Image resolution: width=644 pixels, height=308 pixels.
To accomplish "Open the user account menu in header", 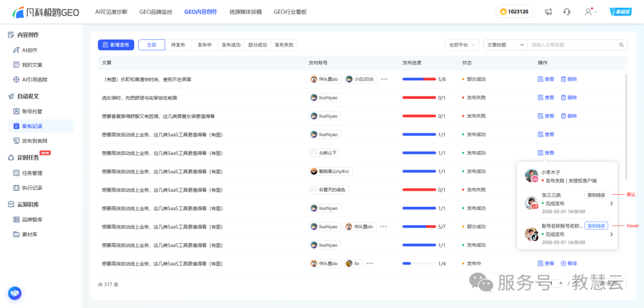I will (x=590, y=12).
